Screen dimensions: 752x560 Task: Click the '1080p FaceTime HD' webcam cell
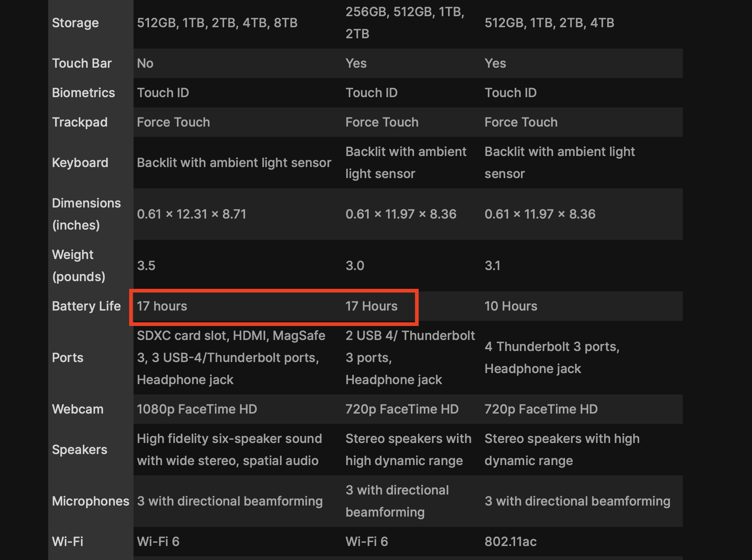pos(197,409)
